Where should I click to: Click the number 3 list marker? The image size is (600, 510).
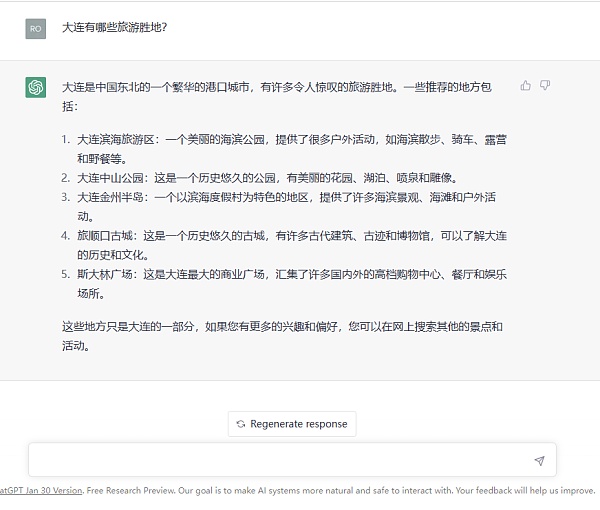(x=65, y=197)
